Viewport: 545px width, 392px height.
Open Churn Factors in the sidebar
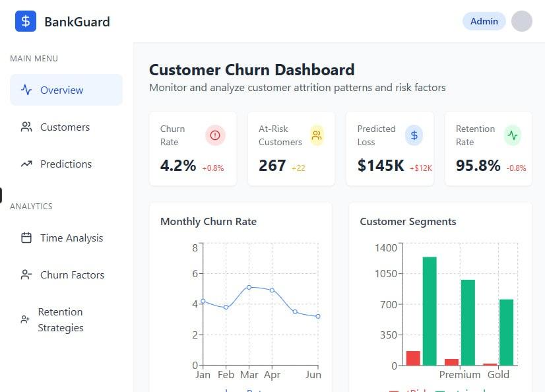67,275
